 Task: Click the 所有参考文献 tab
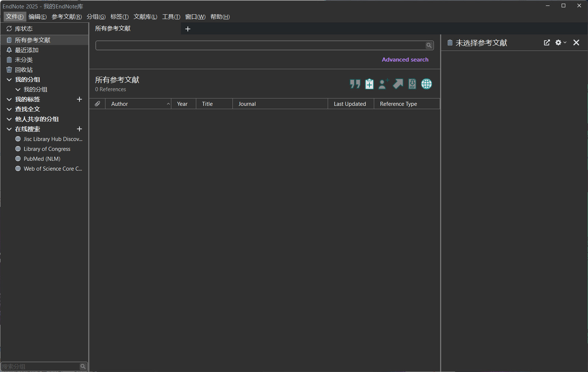(113, 29)
